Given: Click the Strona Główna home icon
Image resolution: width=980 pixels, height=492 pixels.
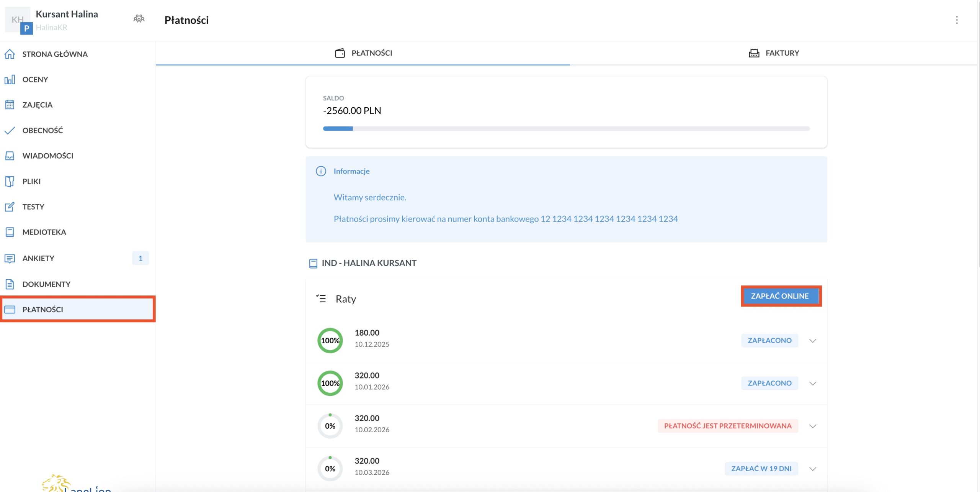Looking at the screenshot, I should [10, 54].
